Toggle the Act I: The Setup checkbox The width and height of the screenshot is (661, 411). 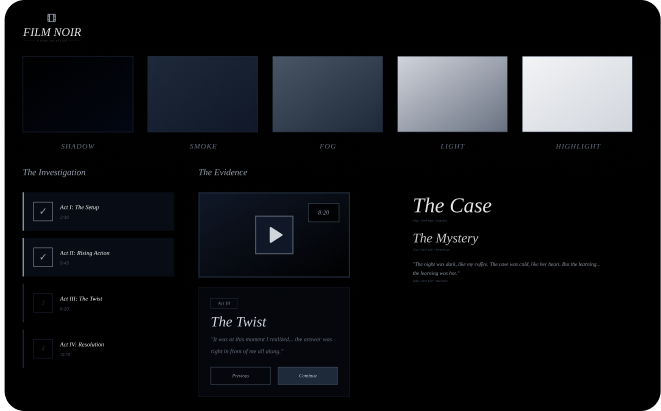(x=43, y=211)
